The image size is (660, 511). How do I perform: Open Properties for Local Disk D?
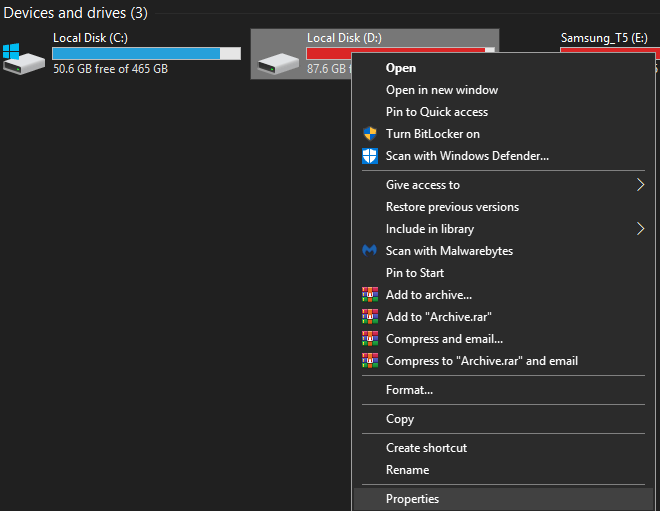click(x=412, y=499)
